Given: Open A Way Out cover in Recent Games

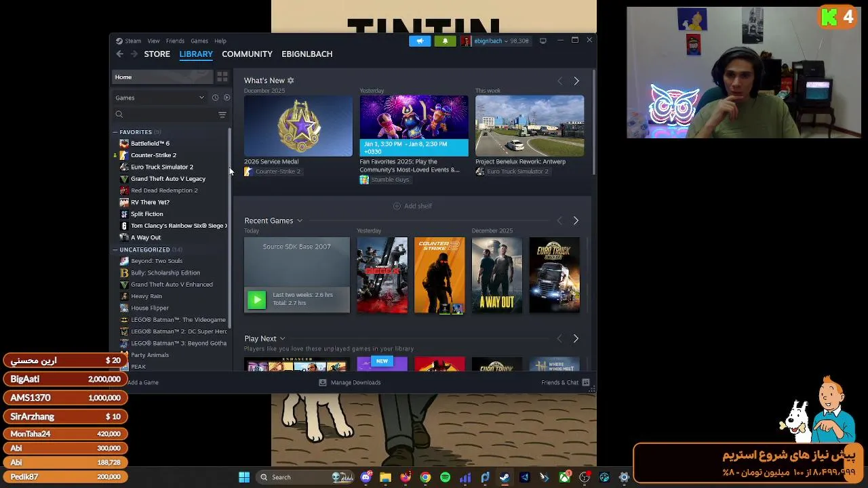Looking at the screenshot, I should [x=497, y=275].
